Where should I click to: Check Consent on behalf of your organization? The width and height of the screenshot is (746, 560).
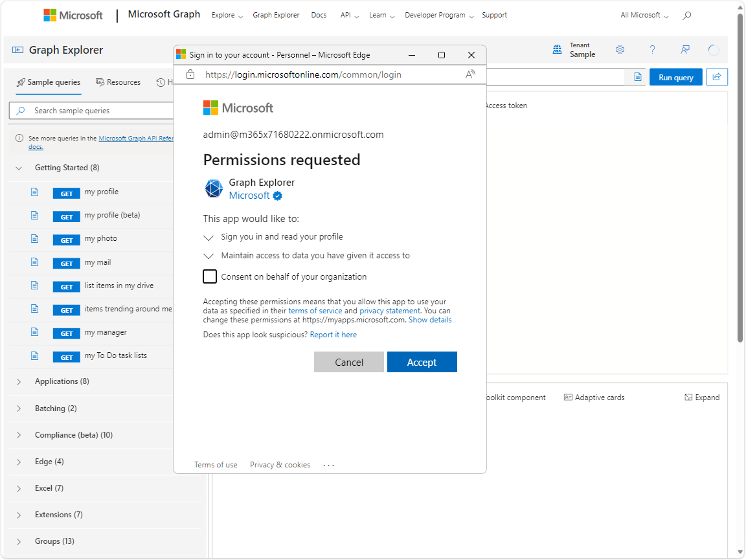coord(210,276)
